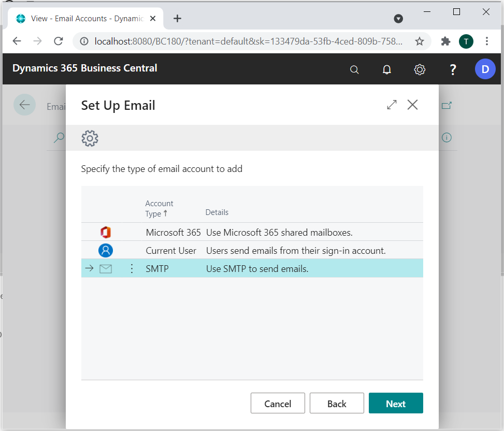504x431 pixels.
Task: Click the search magnifier on the Email Accounts page
Action: point(59,138)
